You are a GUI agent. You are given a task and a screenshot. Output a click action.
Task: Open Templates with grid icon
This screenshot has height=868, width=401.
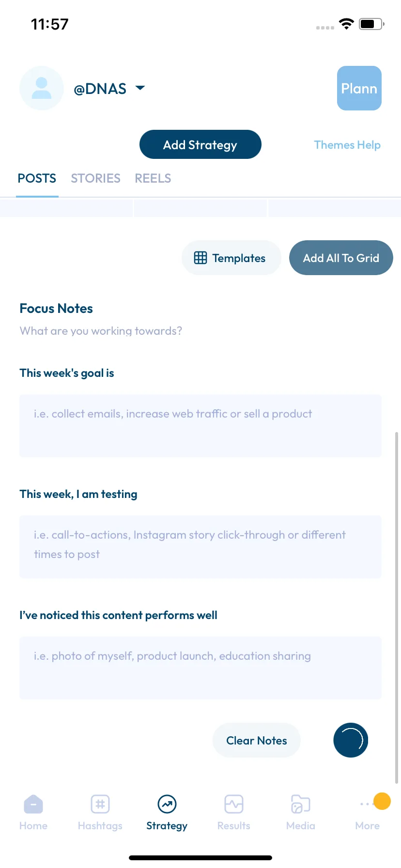(231, 258)
